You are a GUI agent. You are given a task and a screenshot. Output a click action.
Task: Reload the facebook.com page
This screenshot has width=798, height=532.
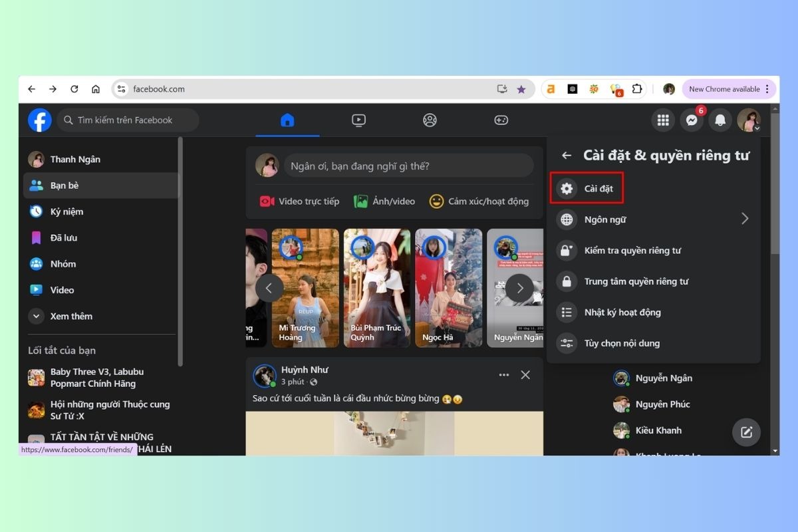[x=74, y=89]
